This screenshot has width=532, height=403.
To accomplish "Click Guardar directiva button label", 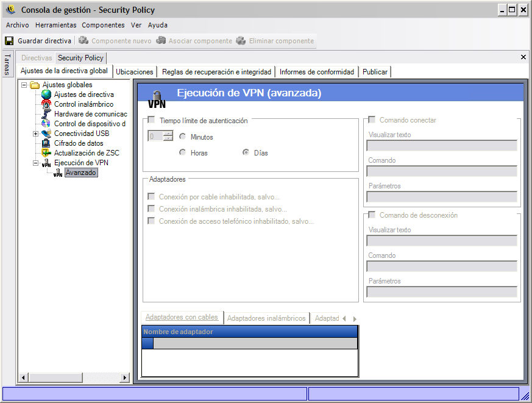I will (44, 41).
